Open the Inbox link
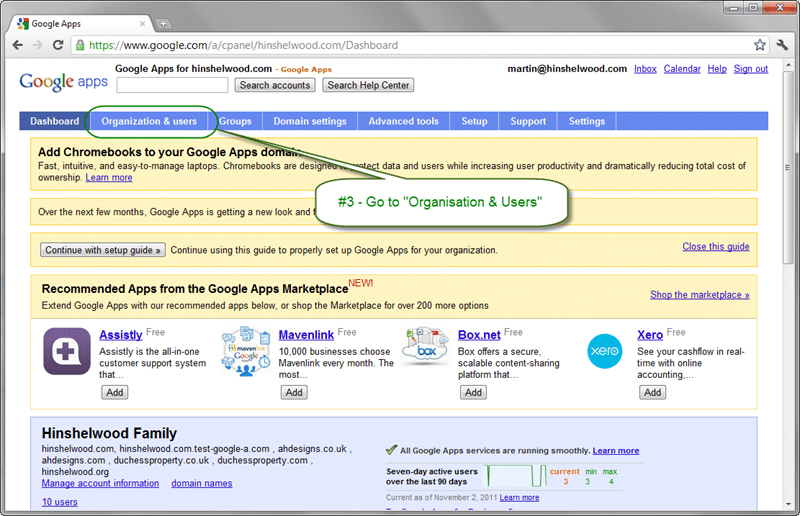This screenshot has height=516, width=800. tap(645, 69)
